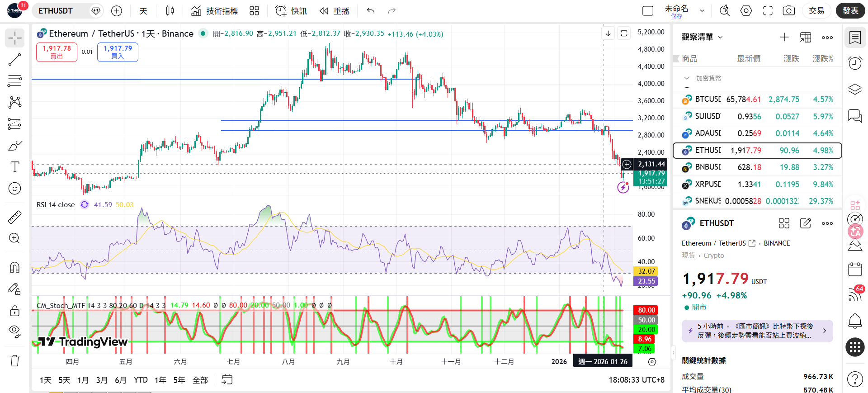Create a quick alert
The image size is (868, 393).
pos(291,11)
